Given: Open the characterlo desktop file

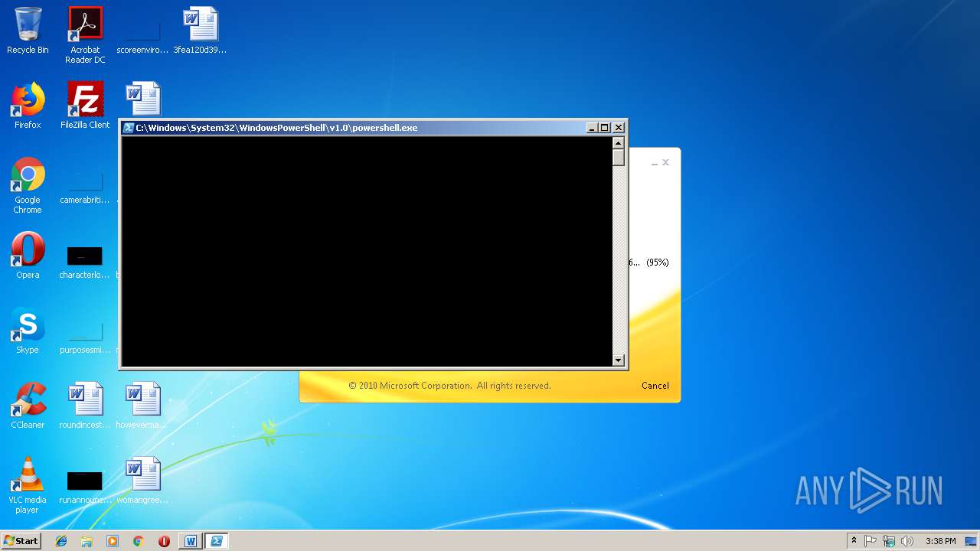Looking at the screenshot, I should tap(85, 261).
